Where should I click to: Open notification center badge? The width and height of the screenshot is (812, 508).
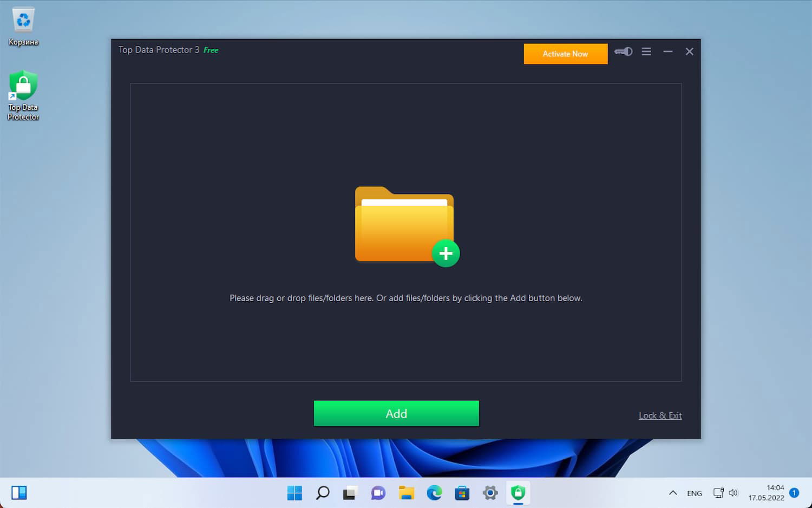(x=794, y=493)
